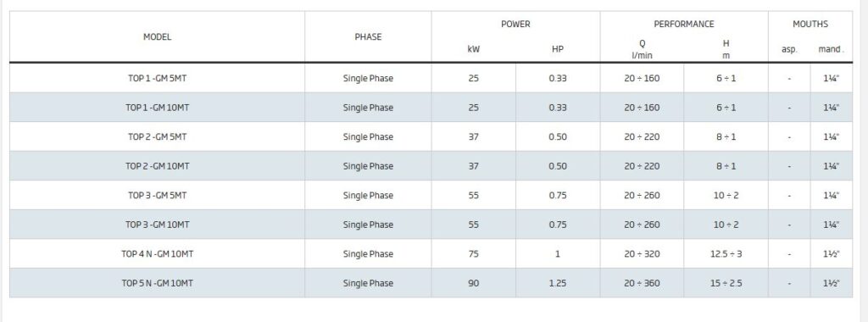Click the kW sub-header
The image size is (868, 322).
coord(473,49)
